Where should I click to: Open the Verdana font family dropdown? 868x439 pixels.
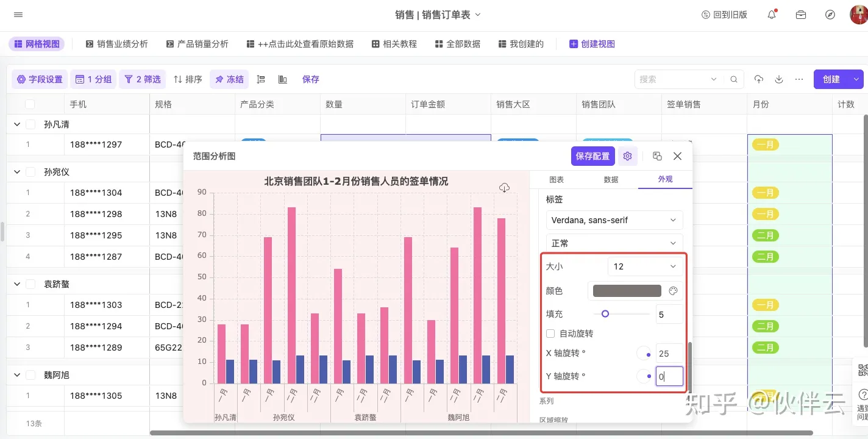tap(614, 220)
